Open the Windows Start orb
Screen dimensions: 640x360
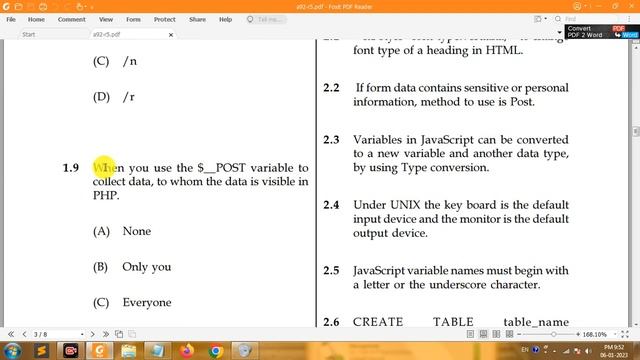click(x=12, y=351)
